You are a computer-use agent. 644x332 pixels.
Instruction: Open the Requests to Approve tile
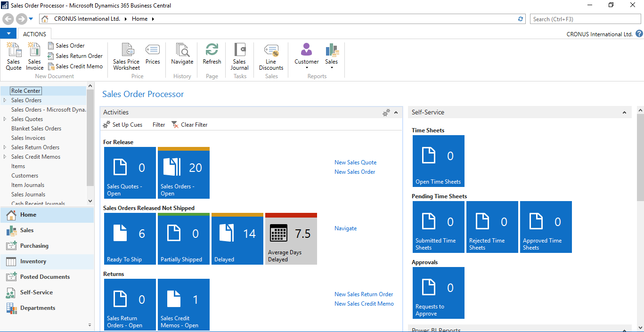coord(439,293)
